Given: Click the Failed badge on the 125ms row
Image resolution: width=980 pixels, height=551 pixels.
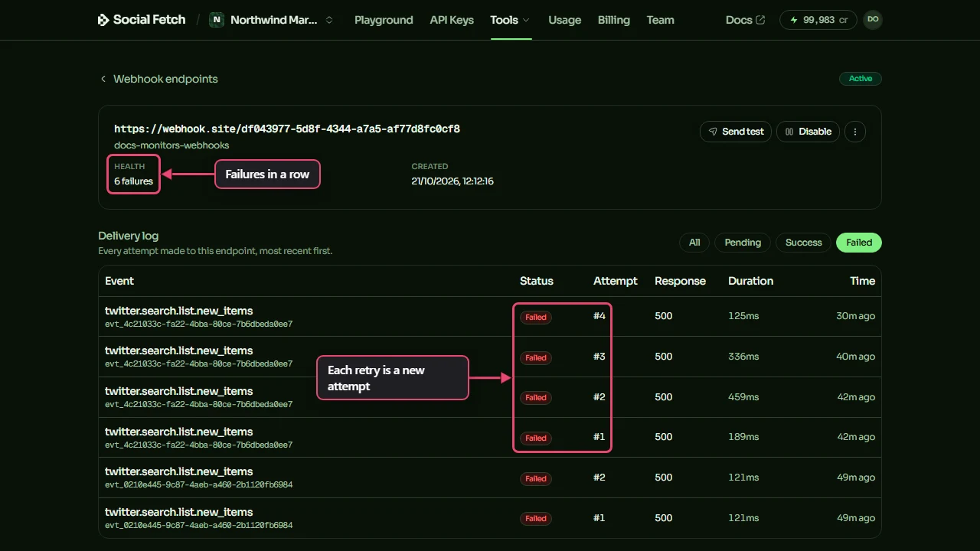Looking at the screenshot, I should pos(536,317).
